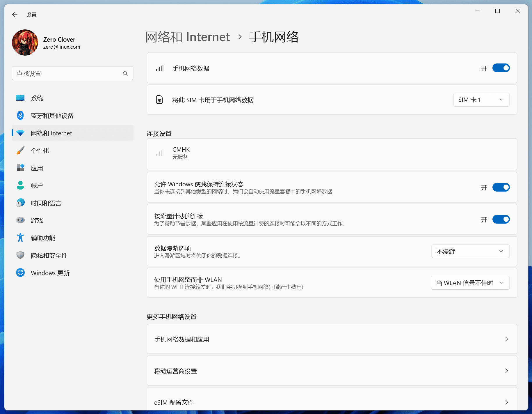Screen dimensions: 532x414
Task: Click the gamepad icon for 游戏
Action: pos(20,220)
